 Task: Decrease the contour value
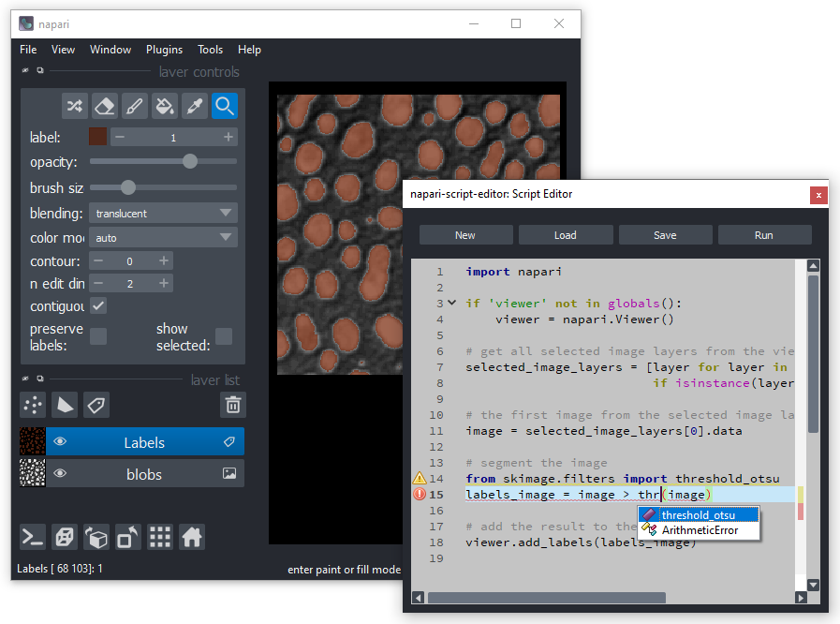coord(98,261)
